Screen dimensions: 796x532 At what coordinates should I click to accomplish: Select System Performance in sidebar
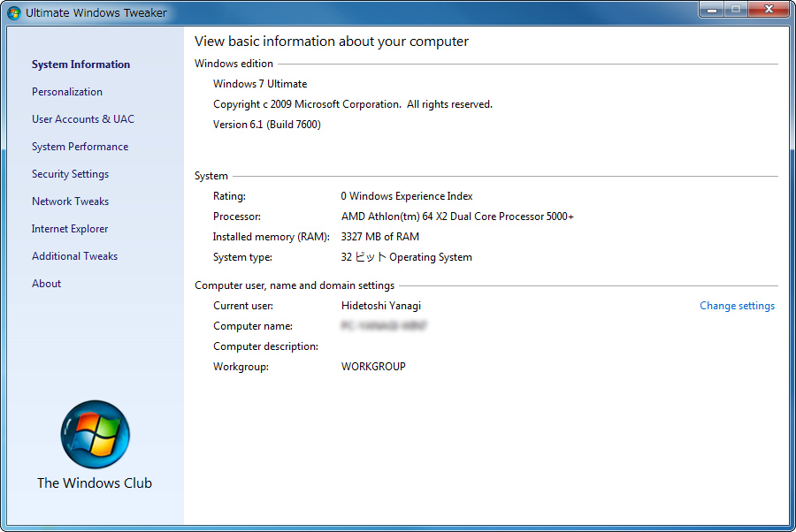(80, 147)
